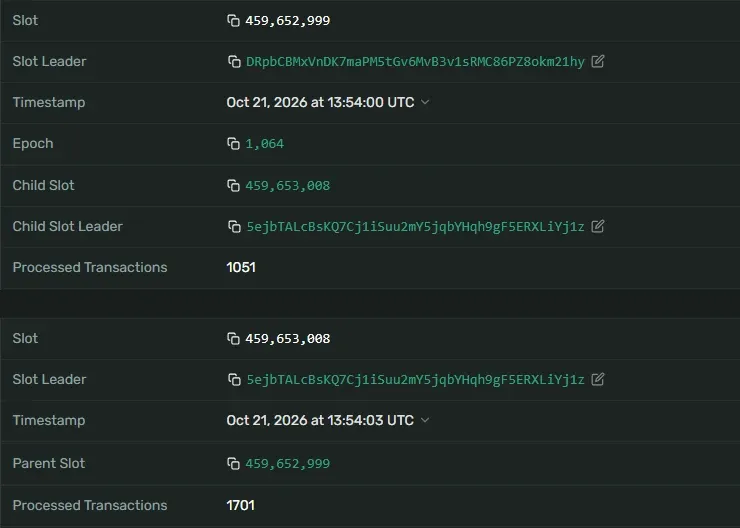Expand timestamp options for 13:54:03 UTC

click(425, 420)
